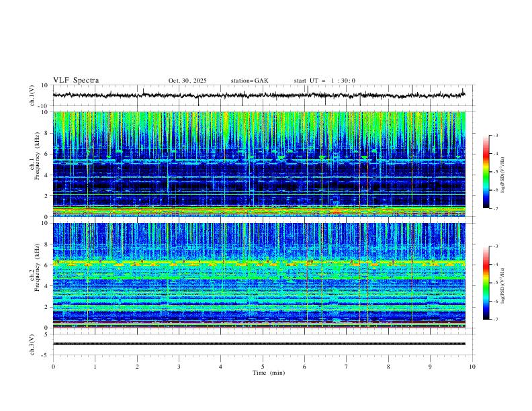This screenshot has width=532, height=411.
Task: Click the "6" tick on the time axis
Action: click(x=305, y=367)
